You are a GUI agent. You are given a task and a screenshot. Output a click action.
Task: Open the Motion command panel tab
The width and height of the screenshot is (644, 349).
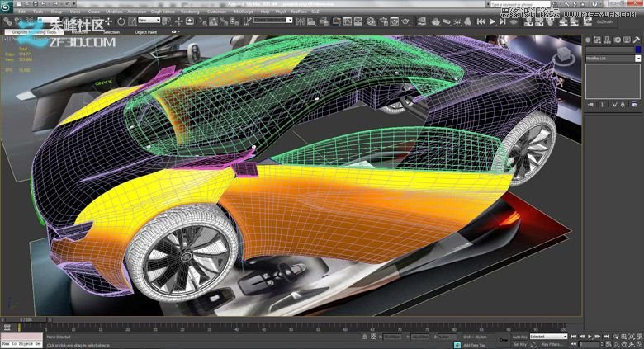618,40
